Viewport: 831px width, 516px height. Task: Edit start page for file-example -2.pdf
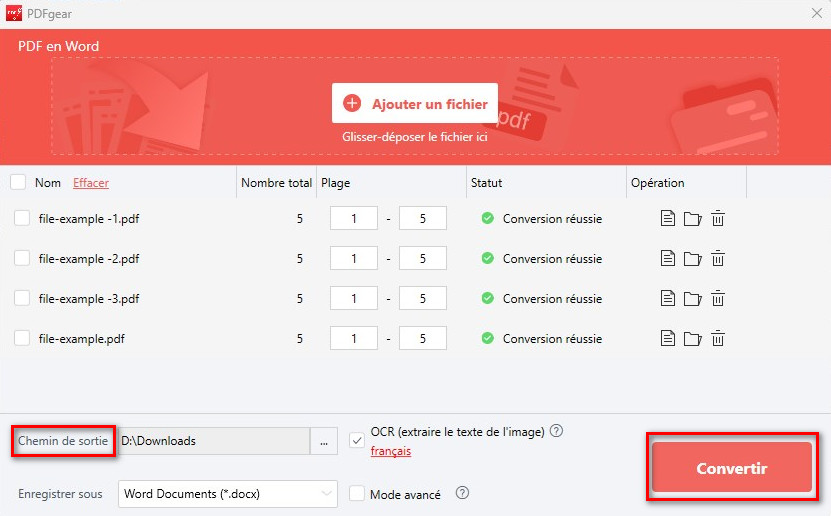(353, 259)
